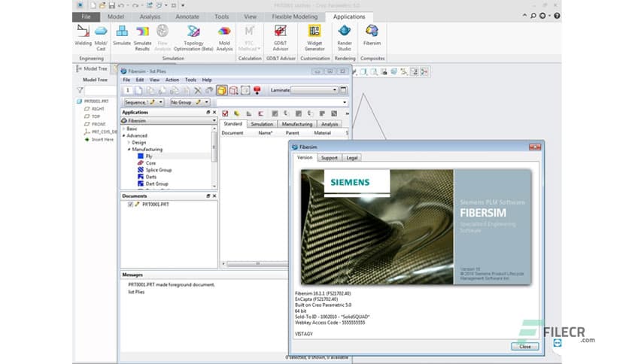Switch to the Flexible Modeling ribbon tab

tap(295, 17)
